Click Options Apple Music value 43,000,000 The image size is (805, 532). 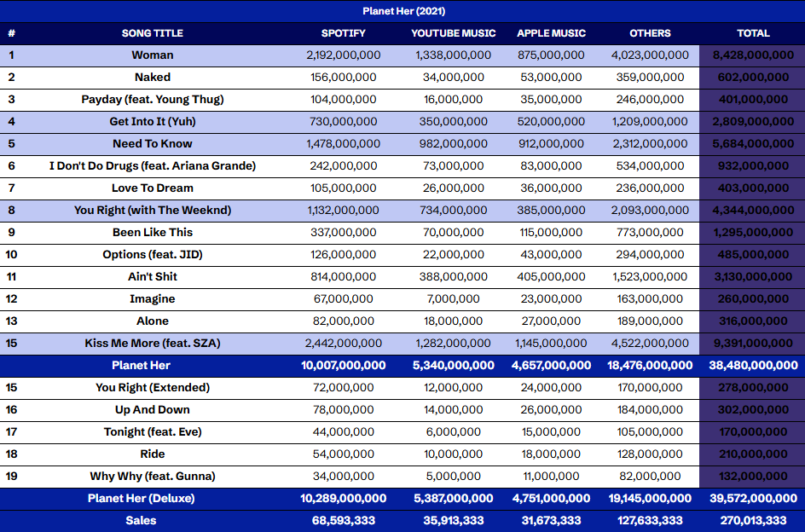point(552,255)
